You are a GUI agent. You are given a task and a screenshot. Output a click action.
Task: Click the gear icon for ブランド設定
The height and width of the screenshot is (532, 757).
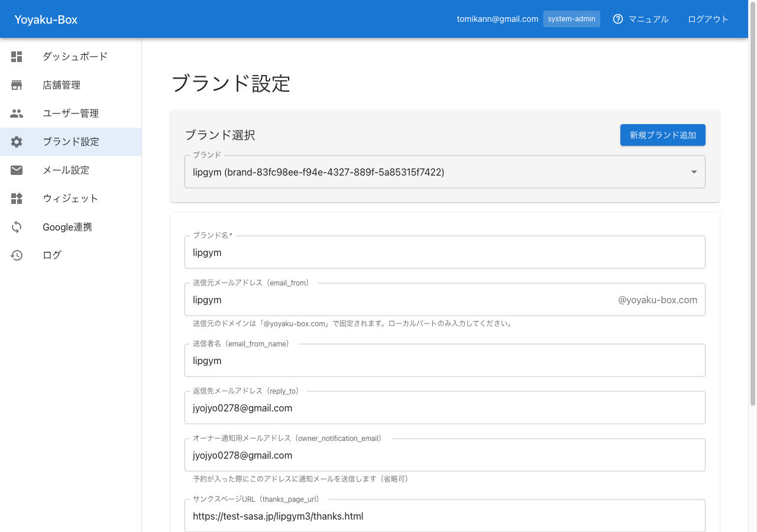pos(17,142)
